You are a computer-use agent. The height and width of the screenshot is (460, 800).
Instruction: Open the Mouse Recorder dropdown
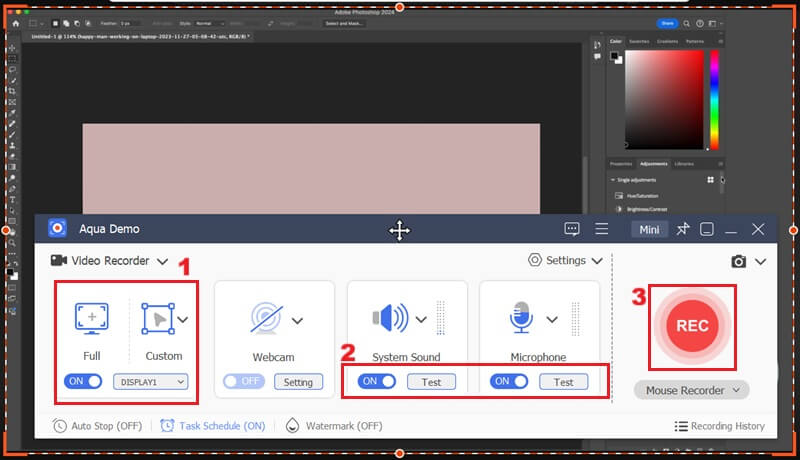coord(691,390)
